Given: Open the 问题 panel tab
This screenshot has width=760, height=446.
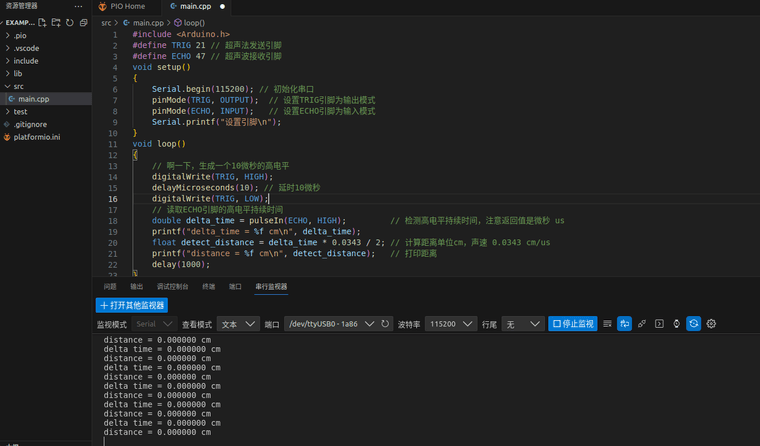Looking at the screenshot, I should coord(110,287).
